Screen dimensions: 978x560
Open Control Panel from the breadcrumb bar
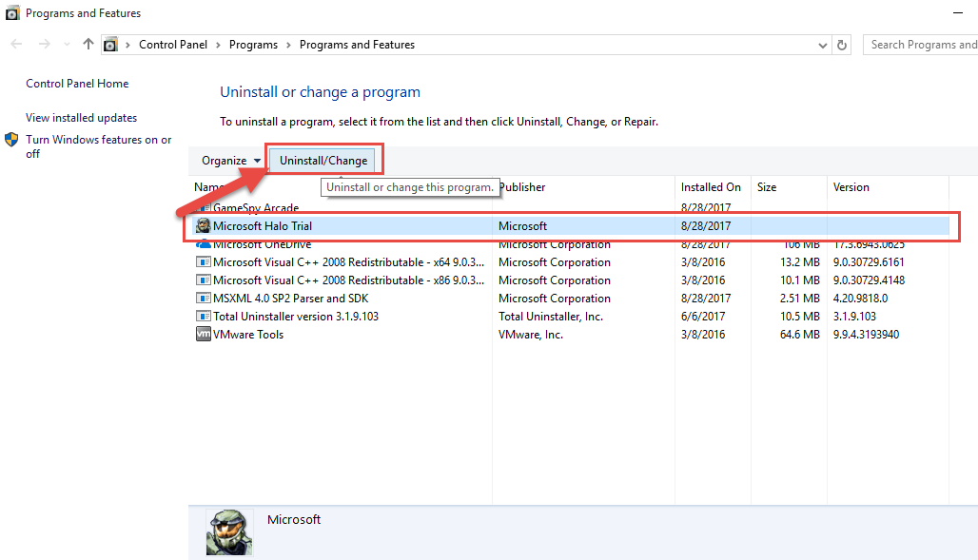tap(173, 44)
